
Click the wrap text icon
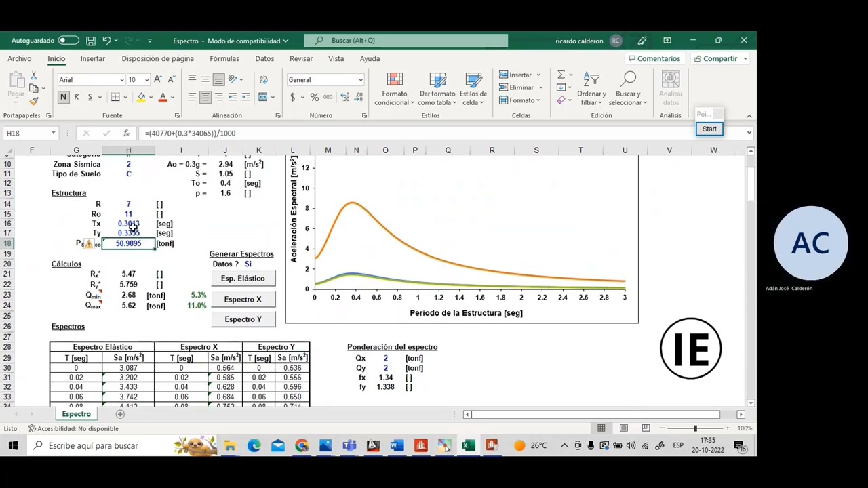coord(263,79)
